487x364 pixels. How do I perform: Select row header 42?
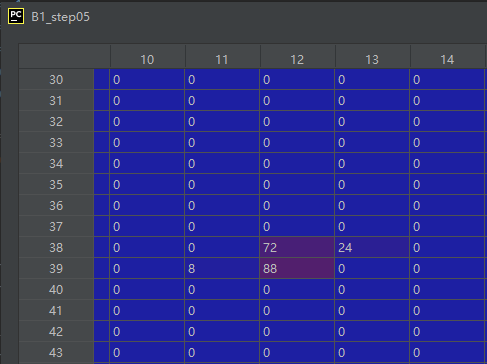[56, 332]
